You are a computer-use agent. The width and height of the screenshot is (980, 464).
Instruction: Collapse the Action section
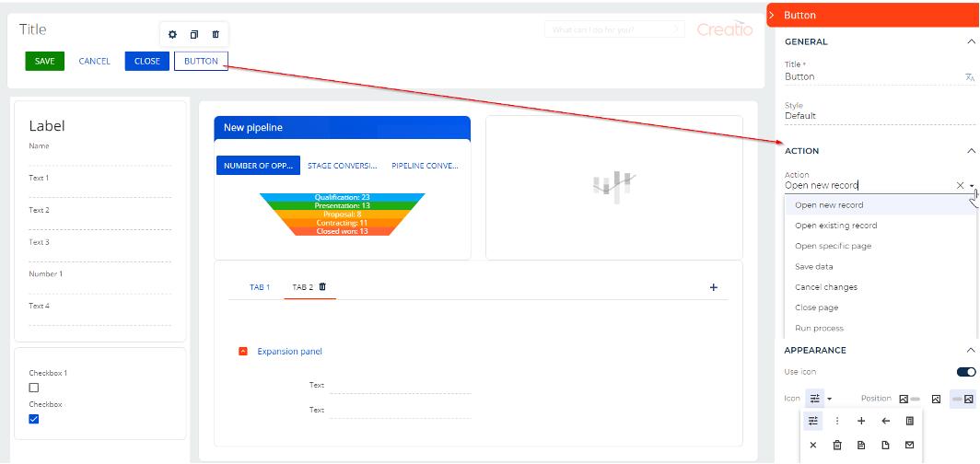point(971,151)
